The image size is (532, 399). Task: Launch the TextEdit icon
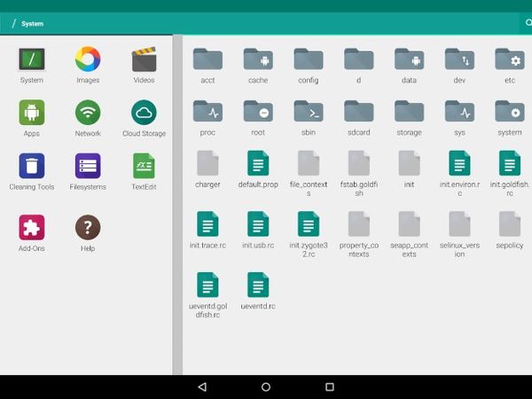coord(144,166)
